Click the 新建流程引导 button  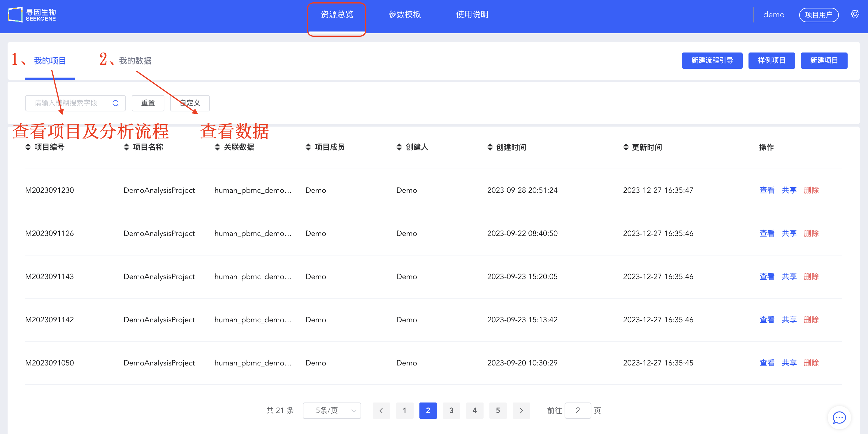coord(712,60)
